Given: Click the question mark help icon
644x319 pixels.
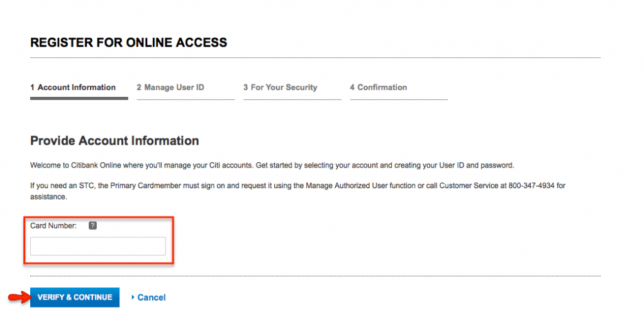Looking at the screenshot, I should (92, 226).
